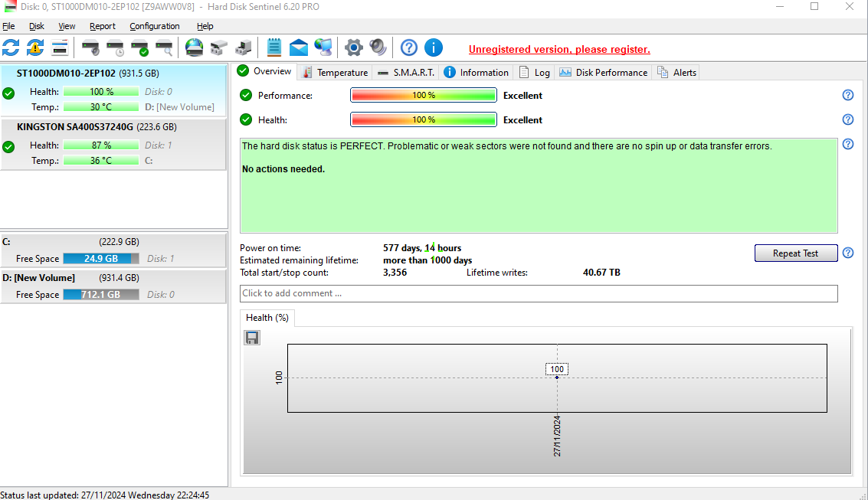The height and width of the screenshot is (500, 868).
Task: Click the Health 100 % gradient bar
Action: (x=424, y=119)
